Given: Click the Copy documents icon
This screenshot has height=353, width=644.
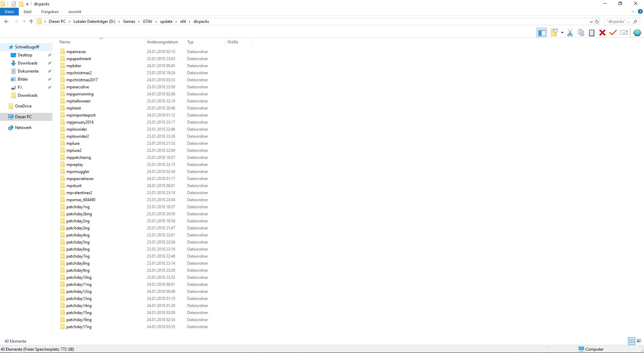Looking at the screenshot, I should pos(581,33).
